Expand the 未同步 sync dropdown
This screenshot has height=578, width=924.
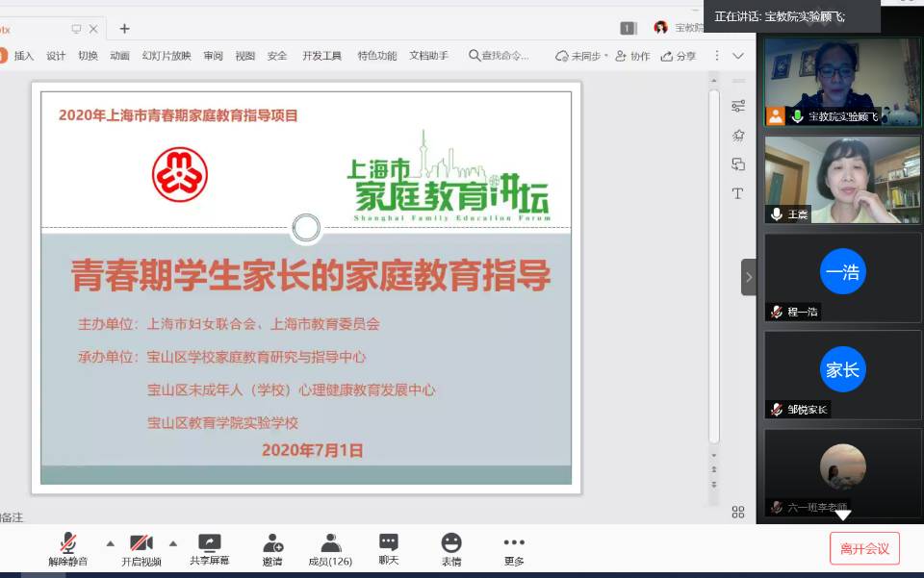[605, 56]
